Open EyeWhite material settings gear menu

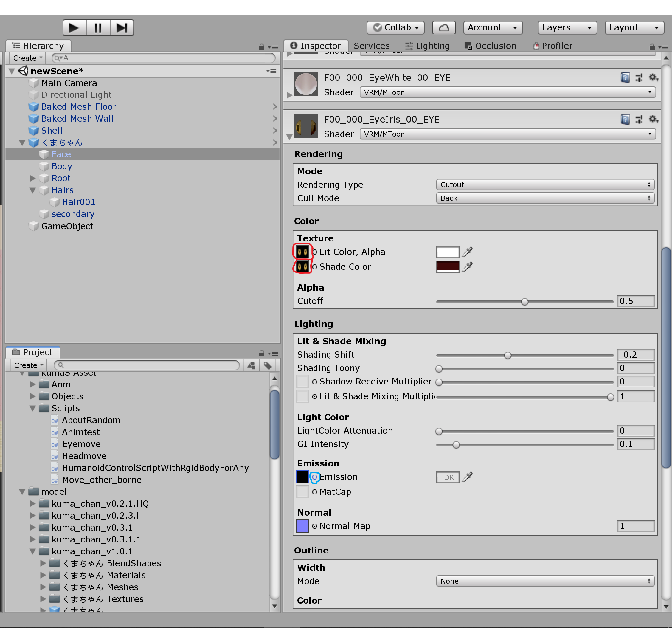(x=653, y=78)
